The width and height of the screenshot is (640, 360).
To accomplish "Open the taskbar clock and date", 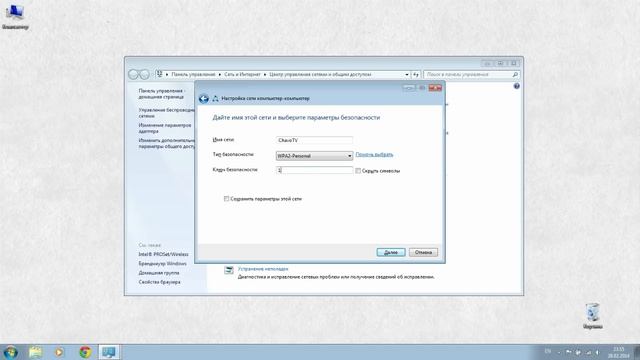I will tap(618, 352).
